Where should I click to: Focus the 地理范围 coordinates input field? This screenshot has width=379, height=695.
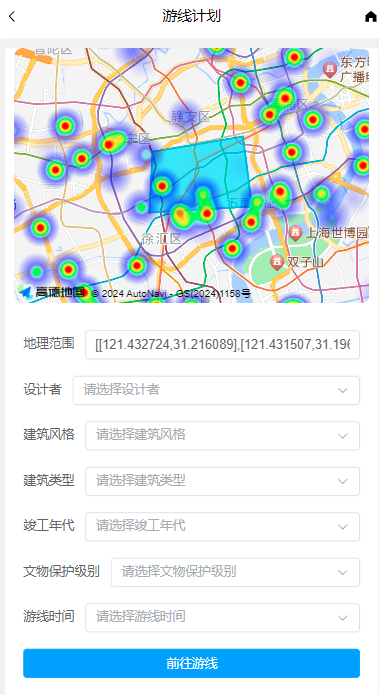[x=223, y=344]
